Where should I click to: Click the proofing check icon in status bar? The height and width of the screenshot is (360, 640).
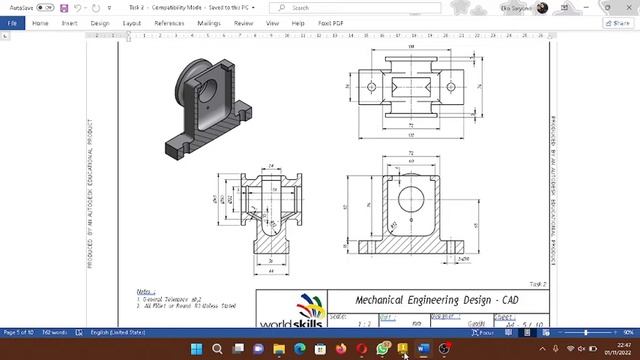click(x=79, y=333)
